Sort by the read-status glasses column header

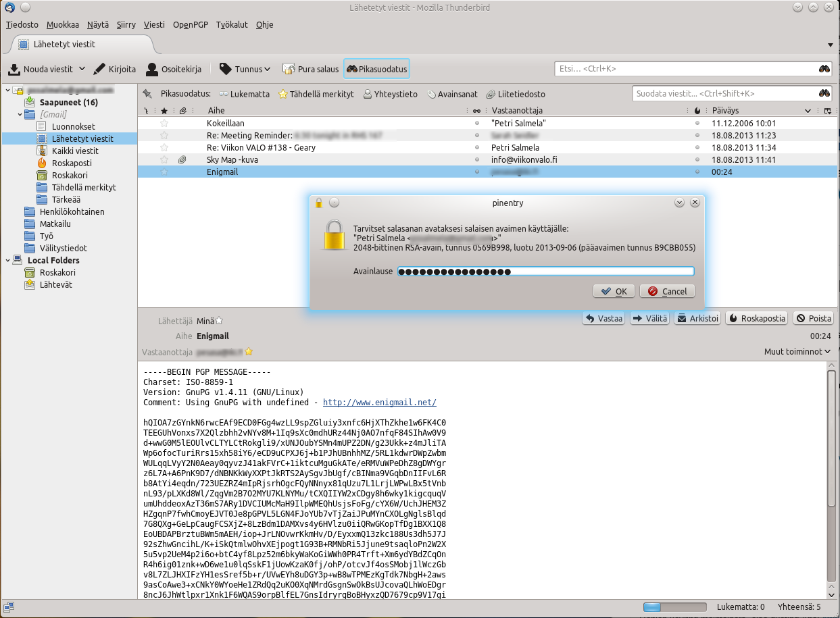pyautogui.click(x=476, y=110)
